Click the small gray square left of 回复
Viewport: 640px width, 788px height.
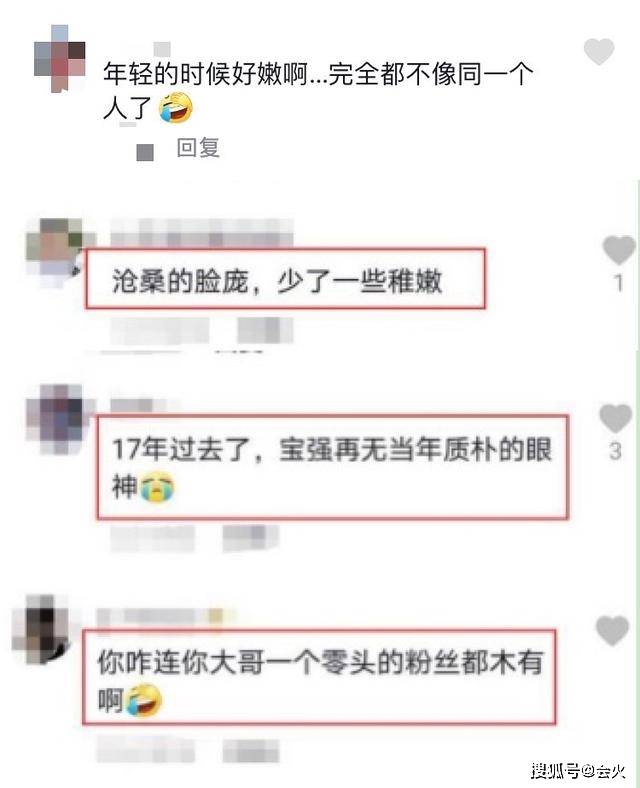point(145,152)
